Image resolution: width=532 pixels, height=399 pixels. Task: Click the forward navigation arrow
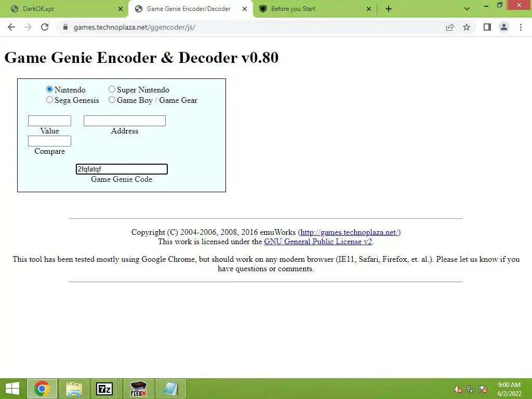pyautogui.click(x=28, y=27)
